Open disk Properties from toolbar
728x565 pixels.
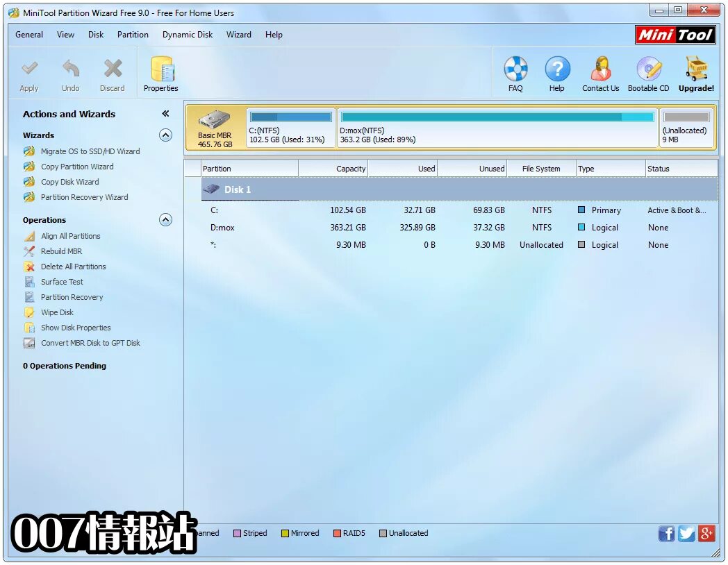tap(161, 74)
